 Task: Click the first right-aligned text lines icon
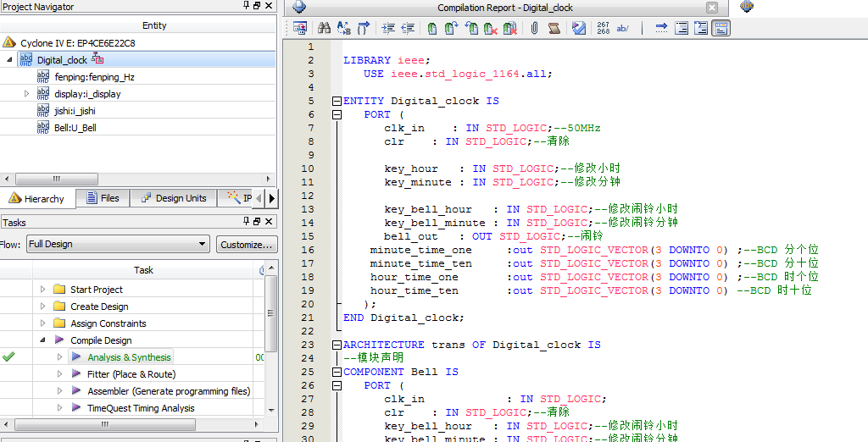click(682, 28)
